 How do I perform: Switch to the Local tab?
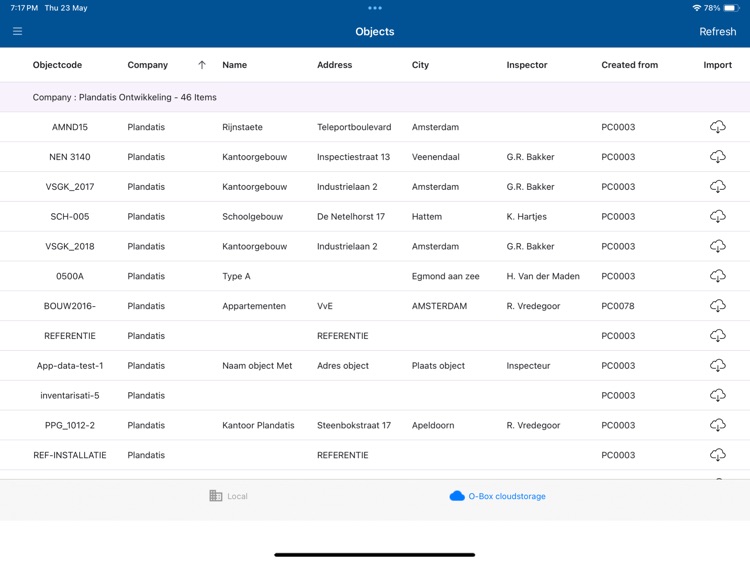point(229,496)
